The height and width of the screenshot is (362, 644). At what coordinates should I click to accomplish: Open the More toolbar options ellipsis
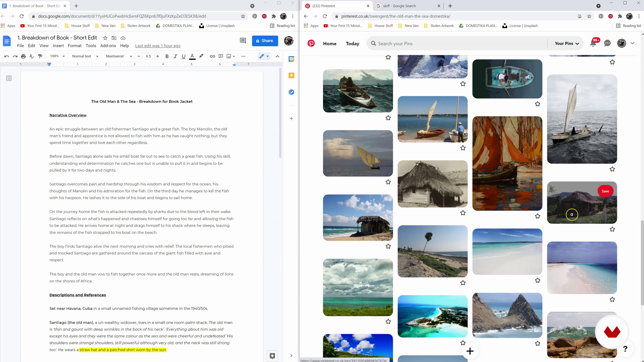tap(243, 56)
